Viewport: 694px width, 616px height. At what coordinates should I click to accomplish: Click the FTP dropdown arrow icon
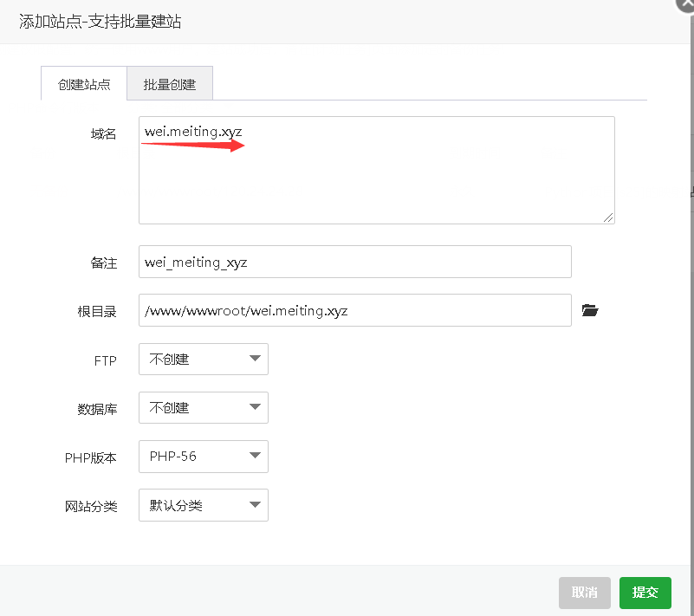(x=256, y=359)
